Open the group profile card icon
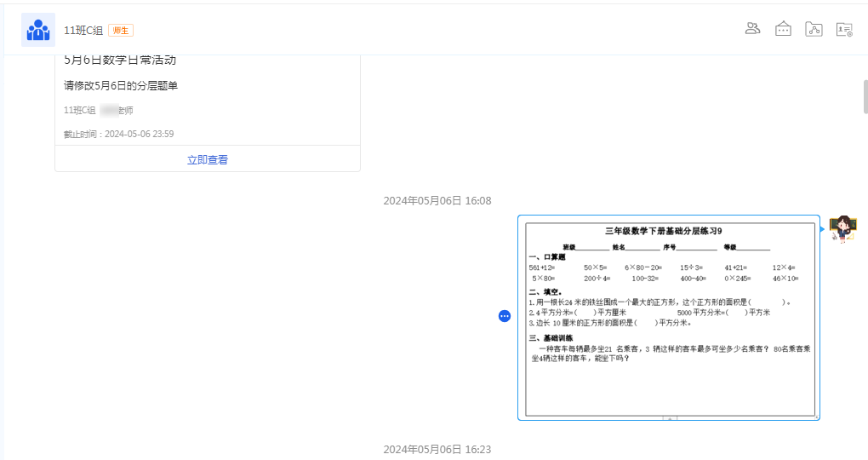868x460 pixels. pyautogui.click(x=844, y=29)
